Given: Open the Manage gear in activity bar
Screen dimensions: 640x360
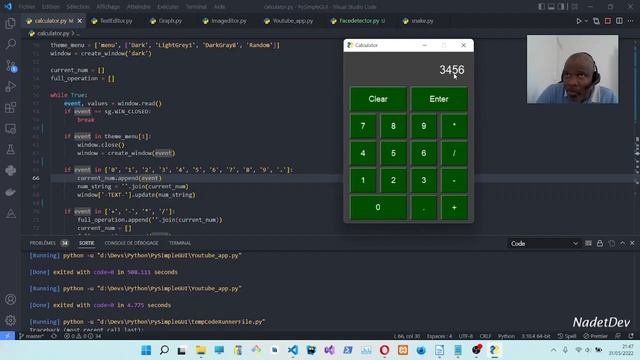Looking at the screenshot, I should 11,320.
